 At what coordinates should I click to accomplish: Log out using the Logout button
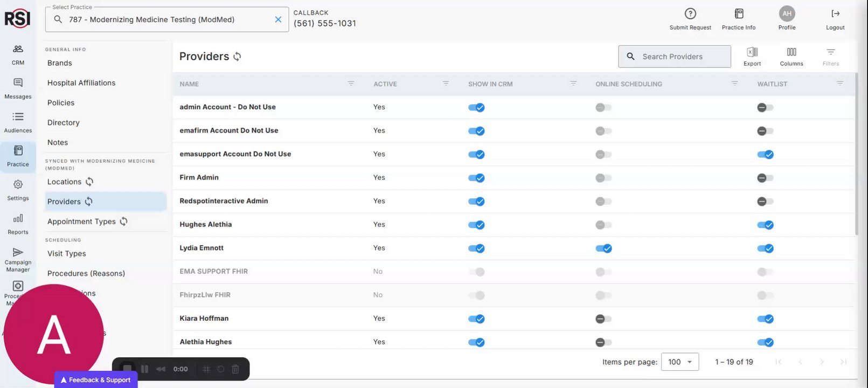coord(835,19)
